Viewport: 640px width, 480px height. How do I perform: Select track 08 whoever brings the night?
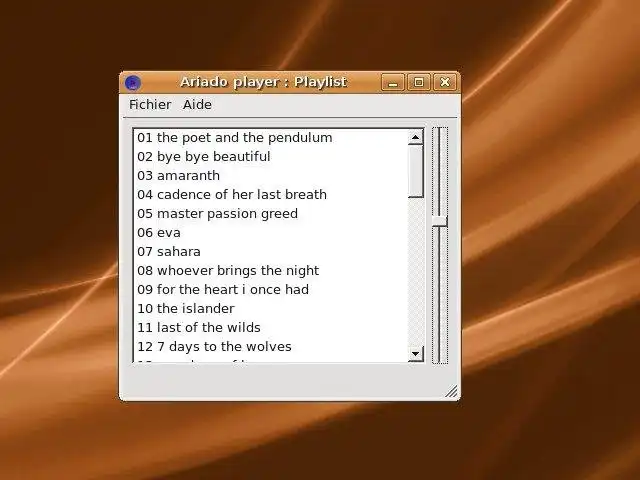(271, 271)
